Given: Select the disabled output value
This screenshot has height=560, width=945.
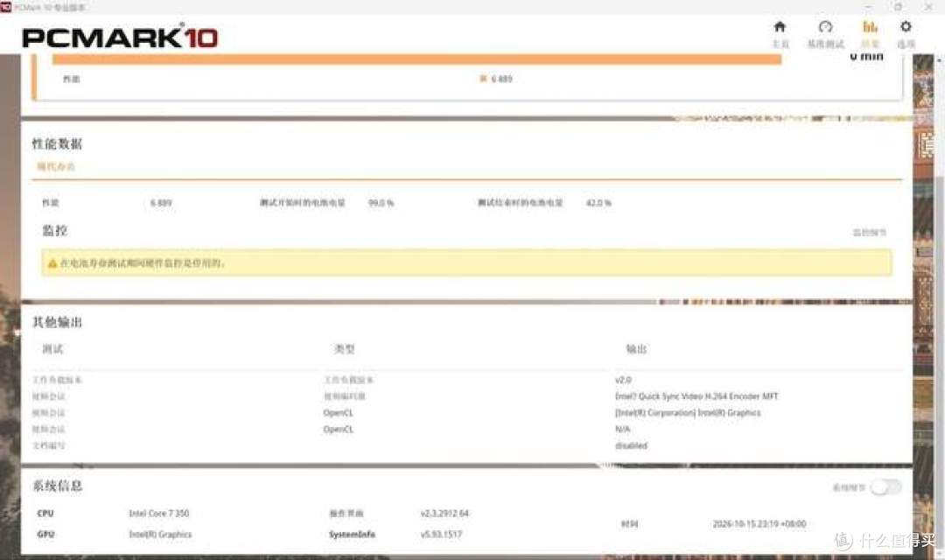Looking at the screenshot, I should (631, 445).
